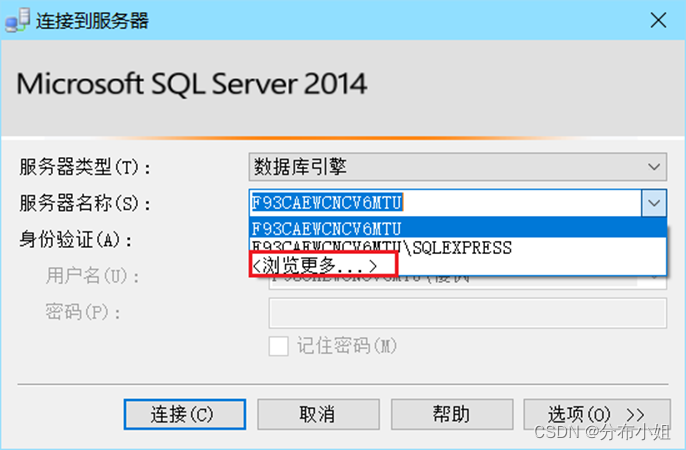
Task: Expand options with 选项(O) >> button
Action: pos(597,414)
